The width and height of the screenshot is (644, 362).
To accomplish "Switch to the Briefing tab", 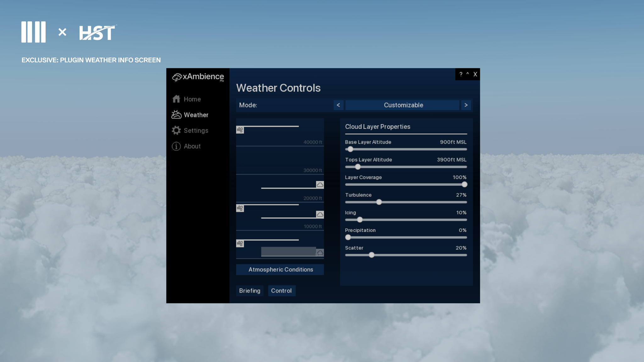I will point(250,291).
